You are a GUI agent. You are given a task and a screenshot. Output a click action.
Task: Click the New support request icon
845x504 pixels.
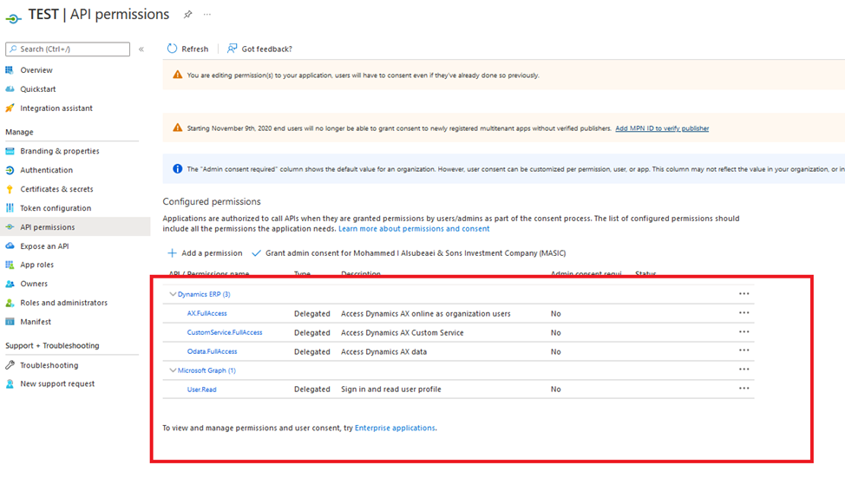pos(10,383)
